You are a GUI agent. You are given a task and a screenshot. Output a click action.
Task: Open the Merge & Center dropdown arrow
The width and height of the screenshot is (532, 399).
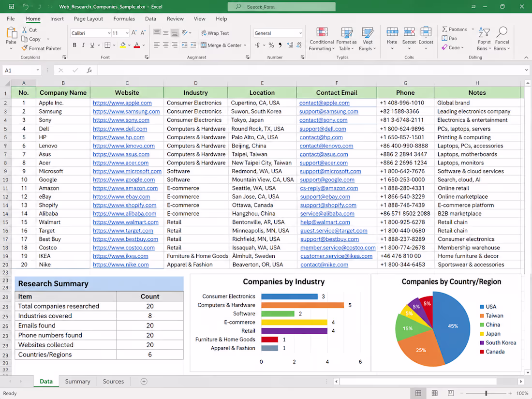coord(245,45)
